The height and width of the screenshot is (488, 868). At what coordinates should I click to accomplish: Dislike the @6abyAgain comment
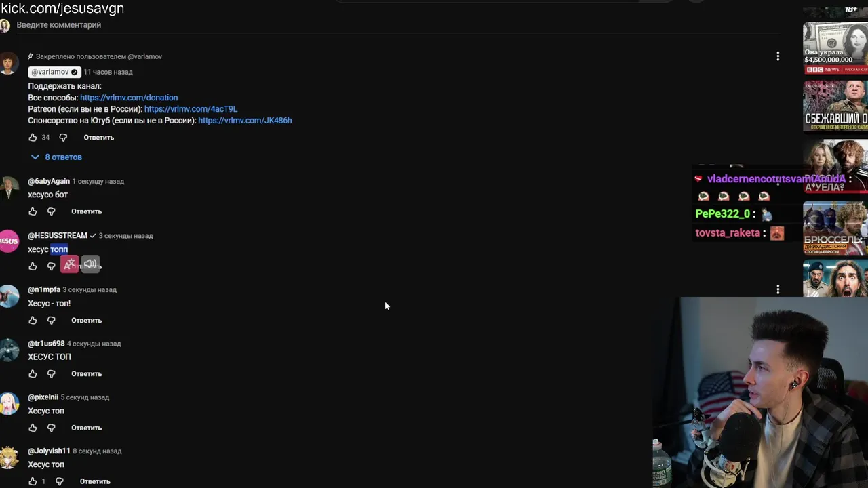point(51,211)
